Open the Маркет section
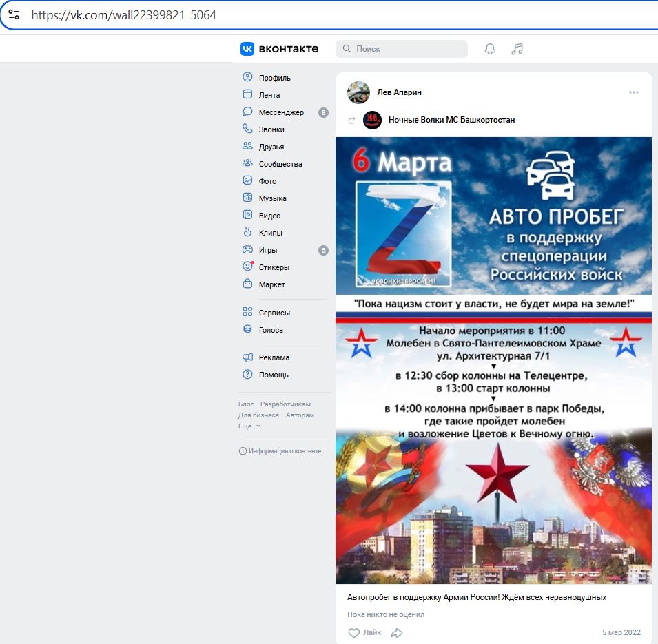 (x=271, y=284)
